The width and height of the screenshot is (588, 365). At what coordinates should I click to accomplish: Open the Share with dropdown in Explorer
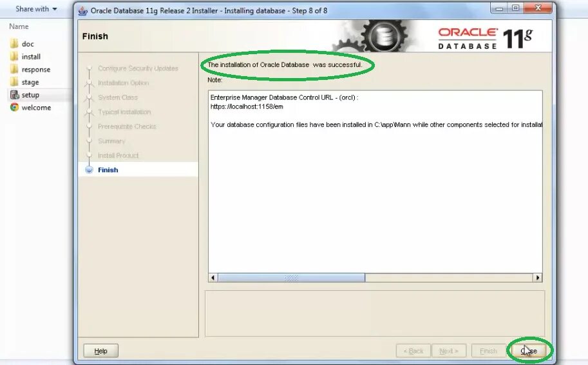[36, 8]
